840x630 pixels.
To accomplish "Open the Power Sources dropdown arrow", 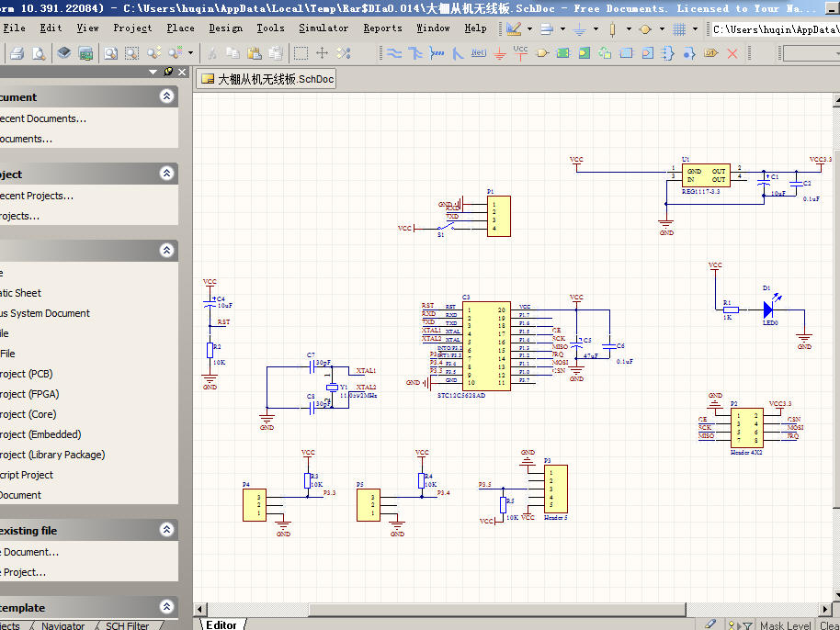I will point(596,28).
